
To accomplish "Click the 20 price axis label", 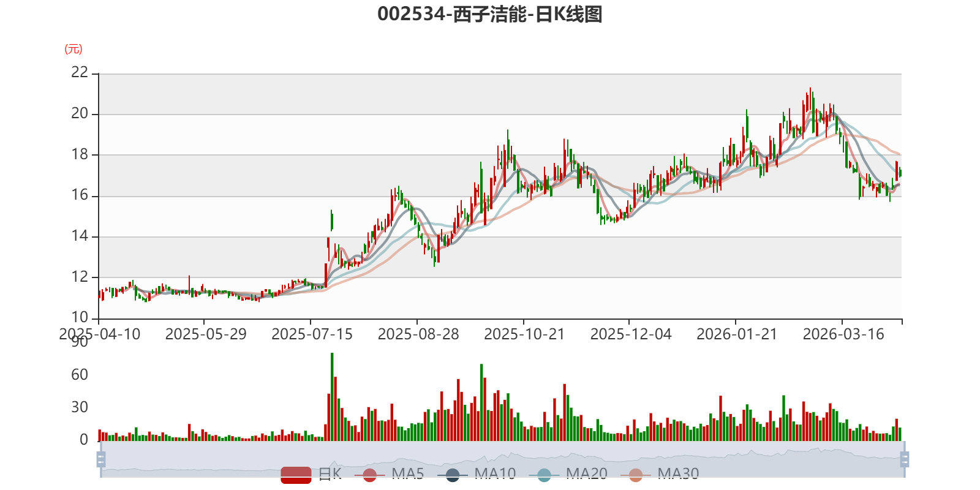I will 80,113.
